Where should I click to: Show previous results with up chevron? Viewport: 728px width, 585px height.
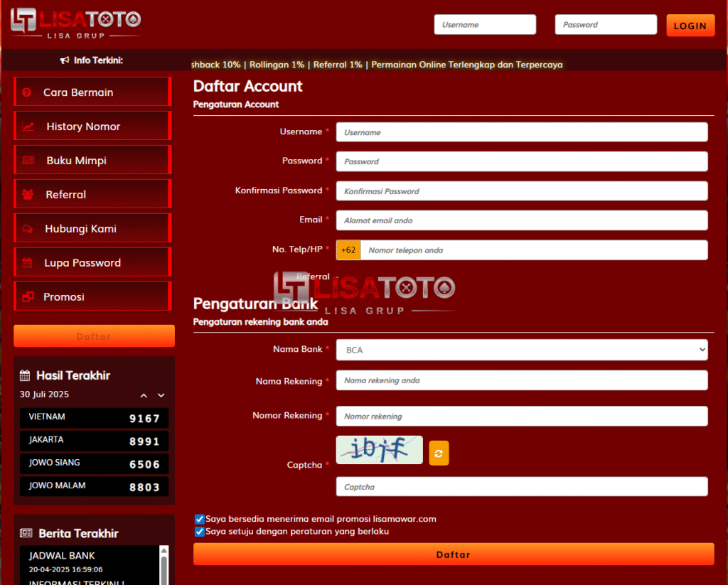[144, 396]
